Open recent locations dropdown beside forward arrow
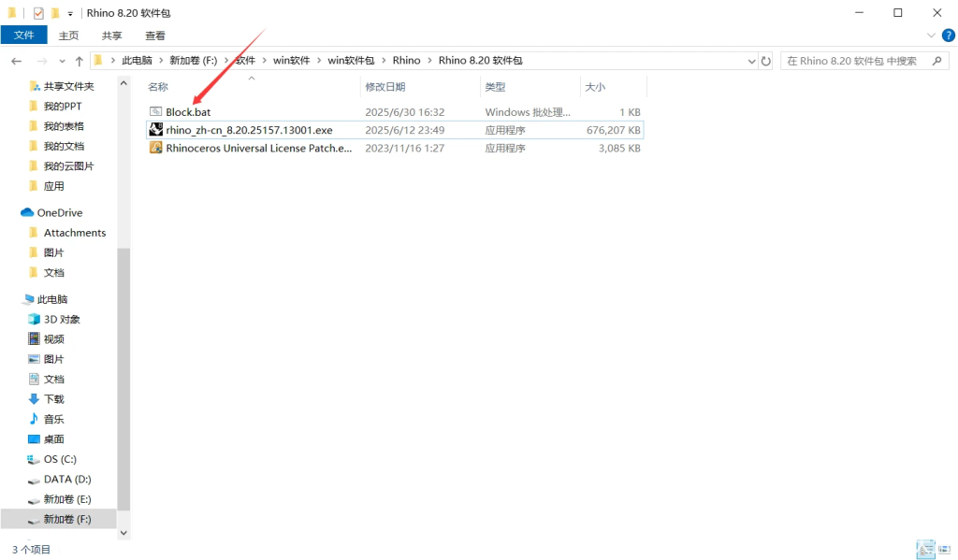 tap(61, 61)
